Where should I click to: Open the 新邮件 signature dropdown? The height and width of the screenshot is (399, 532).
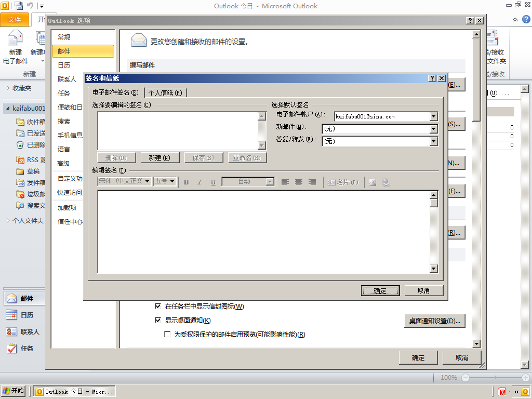[434, 129]
